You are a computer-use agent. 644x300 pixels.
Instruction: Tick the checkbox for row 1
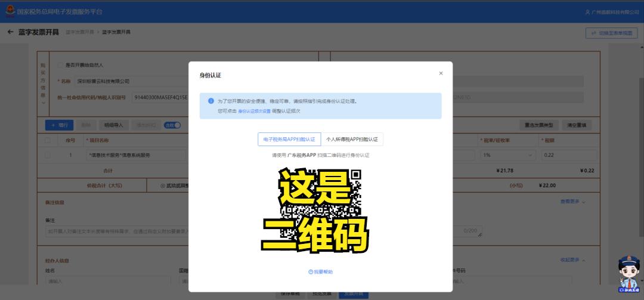(48, 155)
